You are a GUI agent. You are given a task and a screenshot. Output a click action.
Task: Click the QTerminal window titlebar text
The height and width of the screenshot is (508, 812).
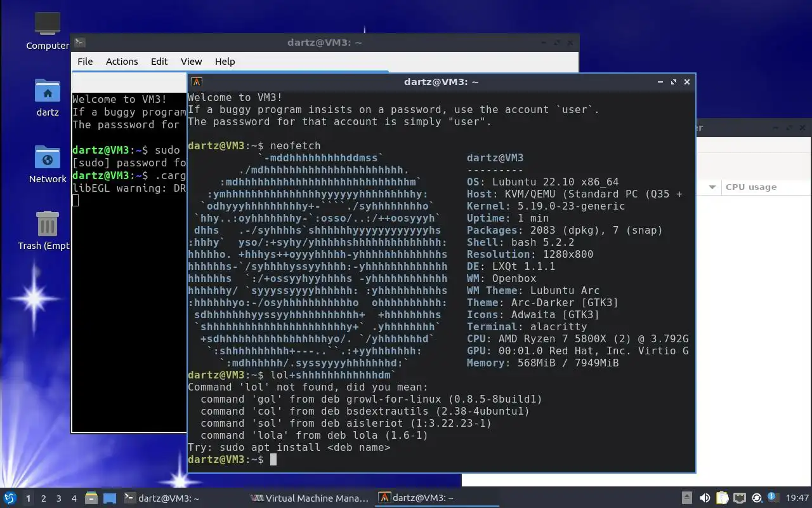click(x=324, y=43)
